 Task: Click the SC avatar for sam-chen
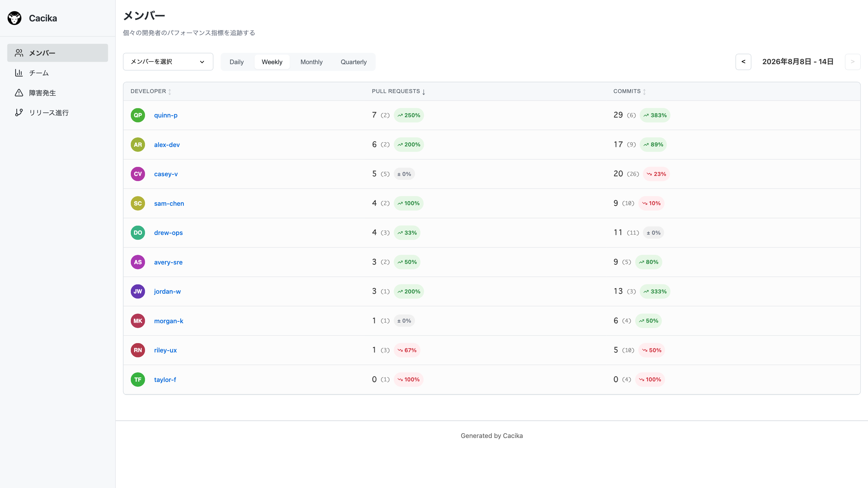(138, 203)
